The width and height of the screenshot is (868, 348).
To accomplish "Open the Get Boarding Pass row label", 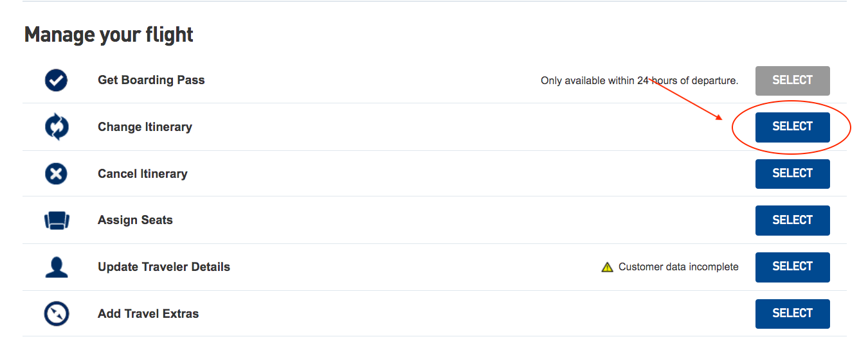I will pyautogui.click(x=151, y=80).
